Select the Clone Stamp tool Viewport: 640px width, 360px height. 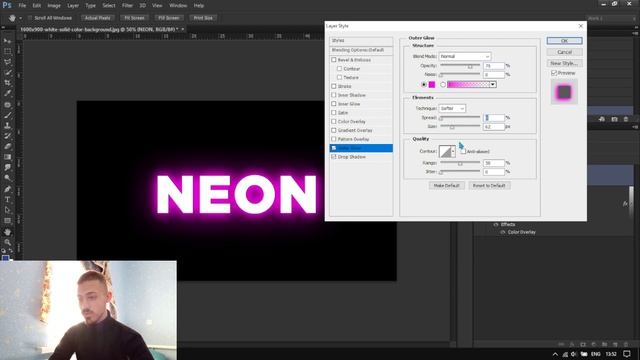click(7, 126)
